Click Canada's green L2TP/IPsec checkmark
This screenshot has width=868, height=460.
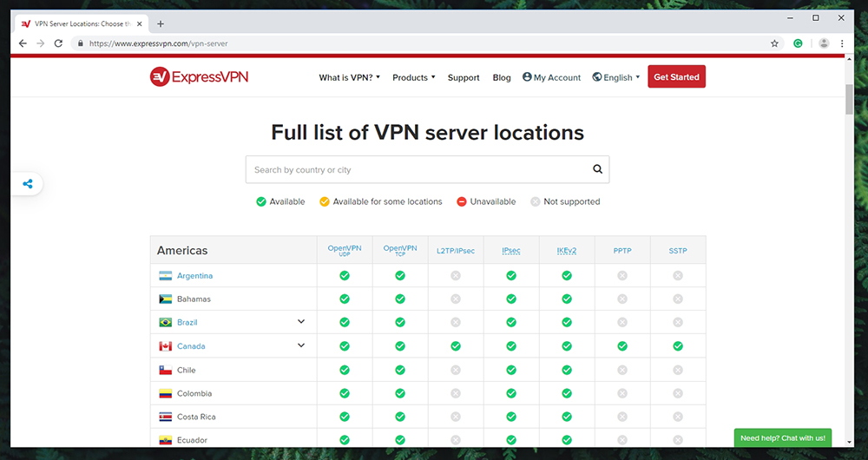click(x=456, y=346)
